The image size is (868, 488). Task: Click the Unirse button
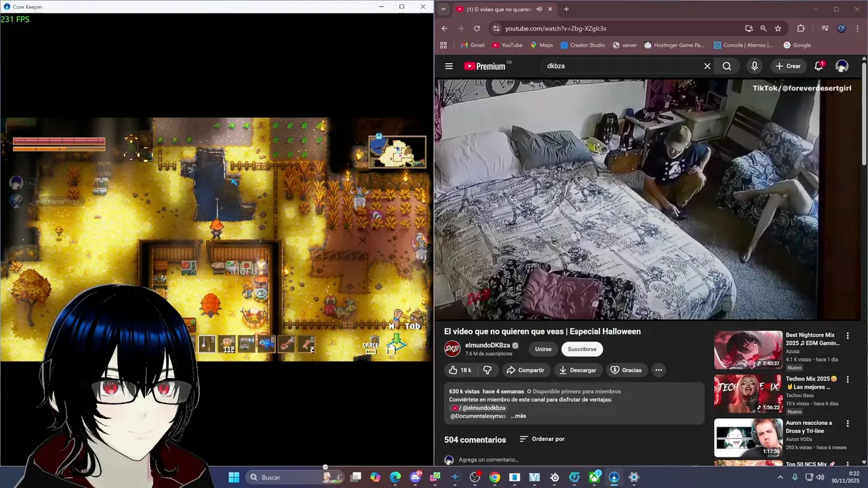click(543, 349)
